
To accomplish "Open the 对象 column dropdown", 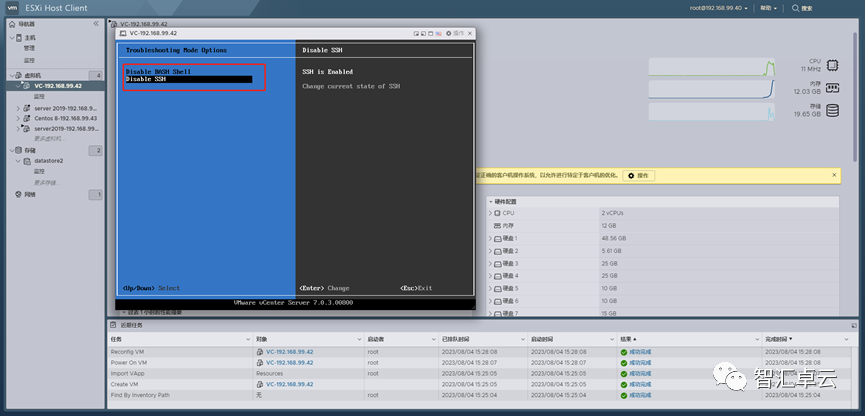I will pyautogui.click(x=360, y=338).
